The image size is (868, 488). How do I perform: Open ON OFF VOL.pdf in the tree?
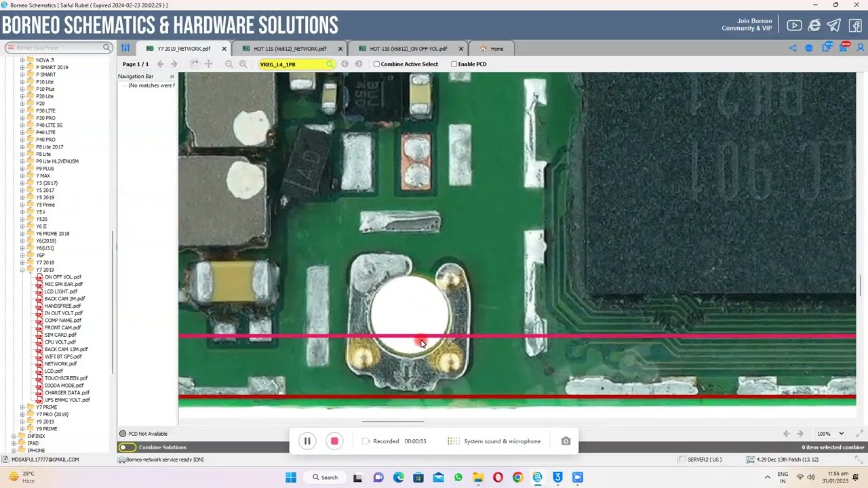tap(63, 277)
